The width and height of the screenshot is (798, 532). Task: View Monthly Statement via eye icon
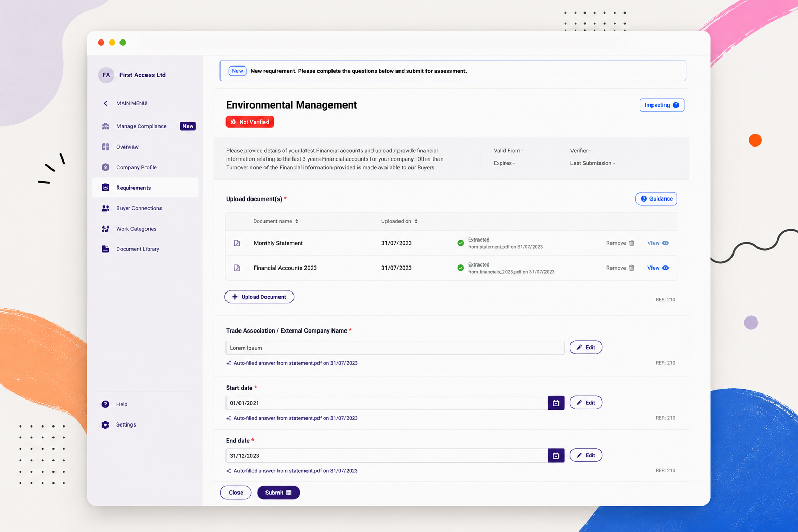(666, 243)
